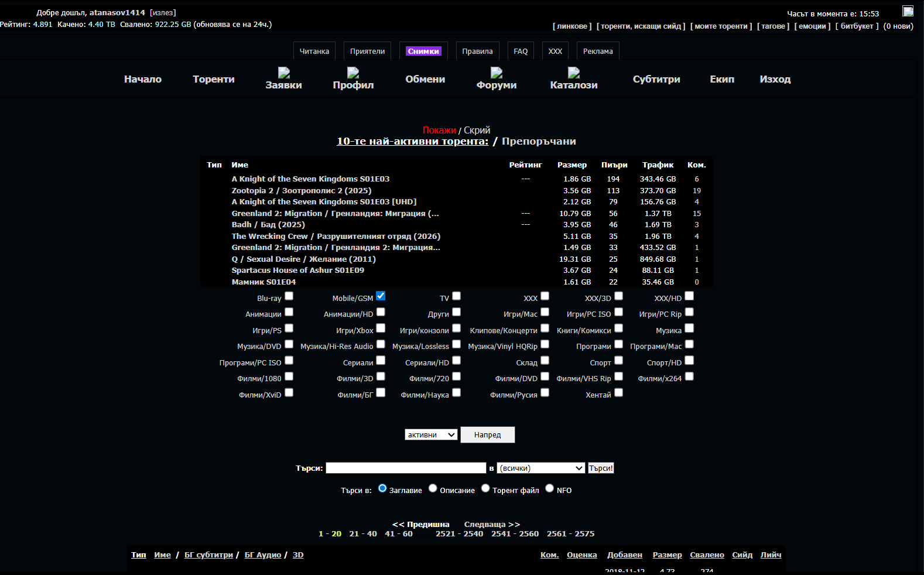Image resolution: width=924 pixels, height=575 pixels.
Task: Open the (всички) category dropdown
Action: tap(541, 468)
